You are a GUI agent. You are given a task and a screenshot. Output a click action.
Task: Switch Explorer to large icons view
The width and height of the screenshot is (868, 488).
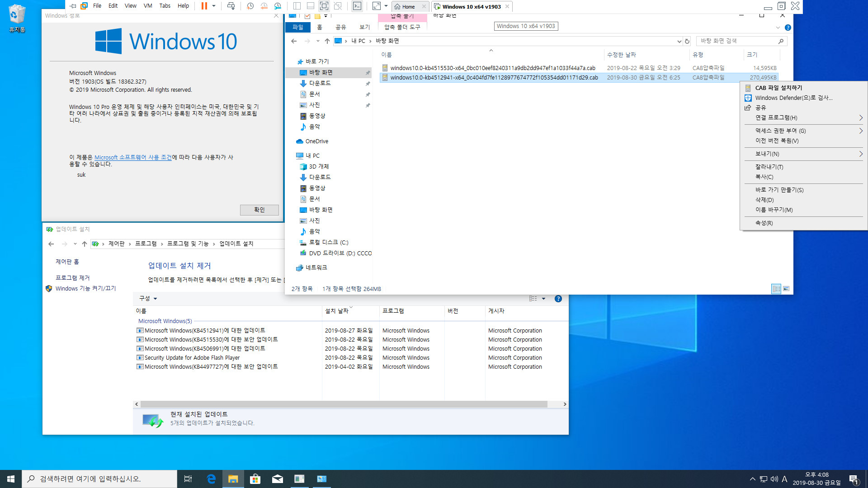point(786,289)
